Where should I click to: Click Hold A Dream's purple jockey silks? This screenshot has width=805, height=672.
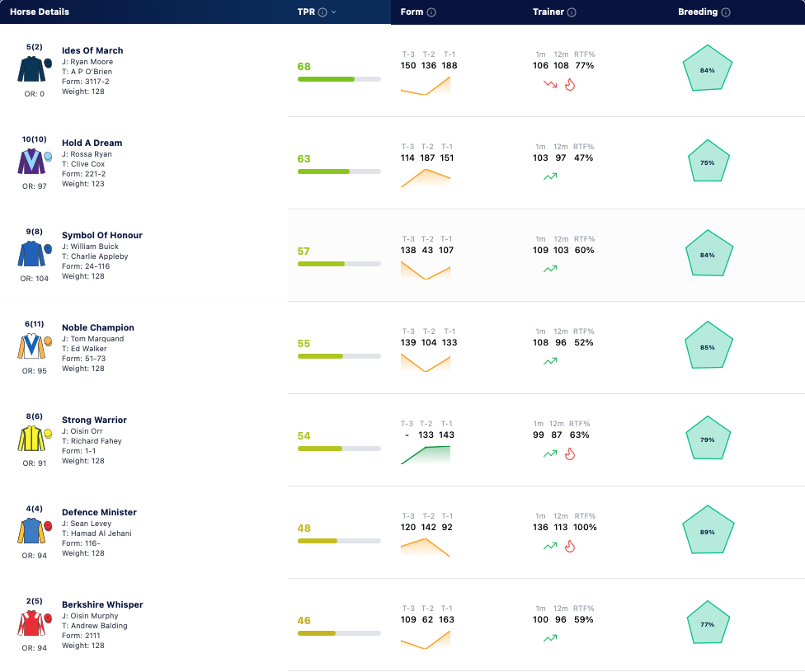35,162
